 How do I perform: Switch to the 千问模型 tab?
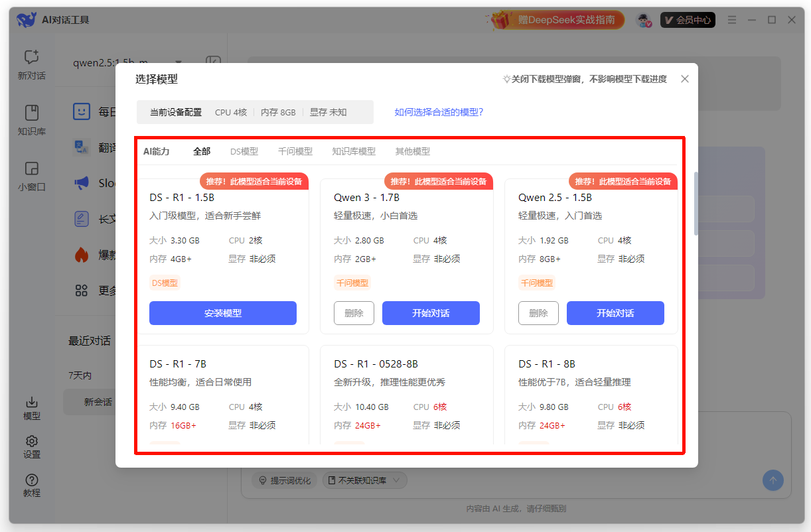point(295,151)
